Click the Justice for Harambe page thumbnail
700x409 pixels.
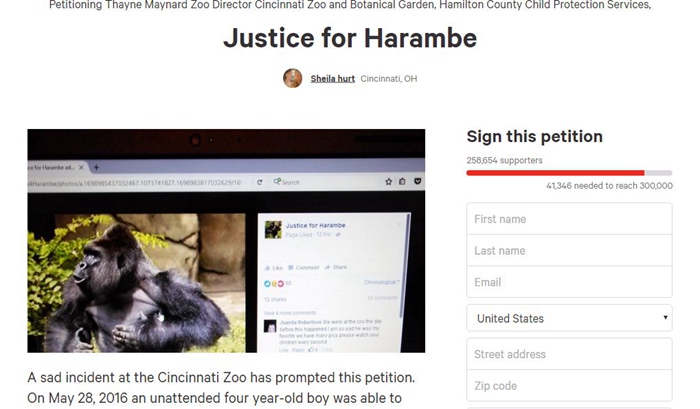(273, 230)
